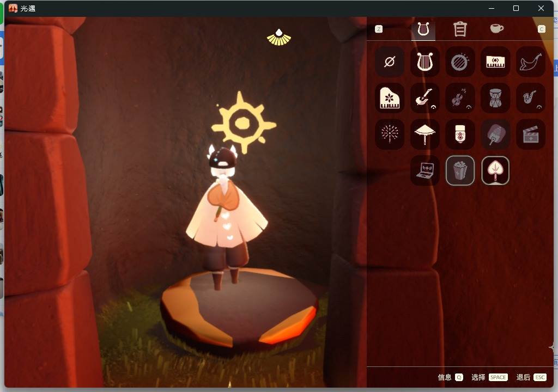558x392 pixels.
Task: Open the teacup category tab
Action: (496, 28)
